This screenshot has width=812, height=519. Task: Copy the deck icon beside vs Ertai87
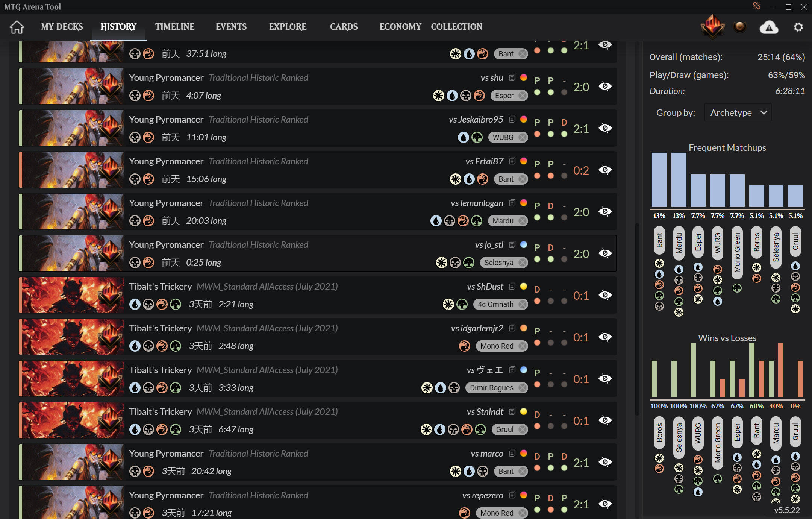point(512,161)
